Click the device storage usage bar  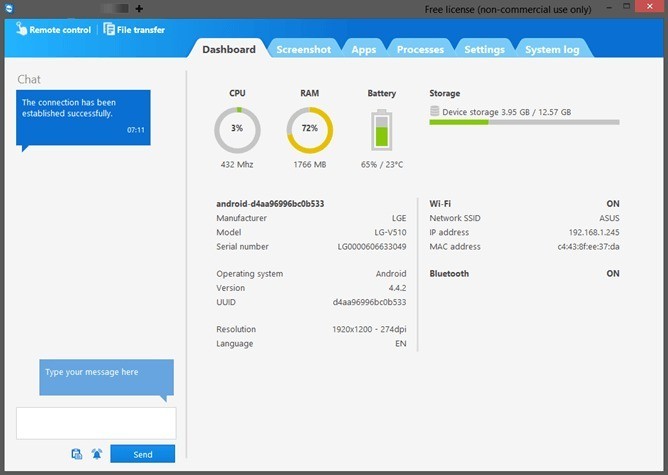[x=524, y=123]
